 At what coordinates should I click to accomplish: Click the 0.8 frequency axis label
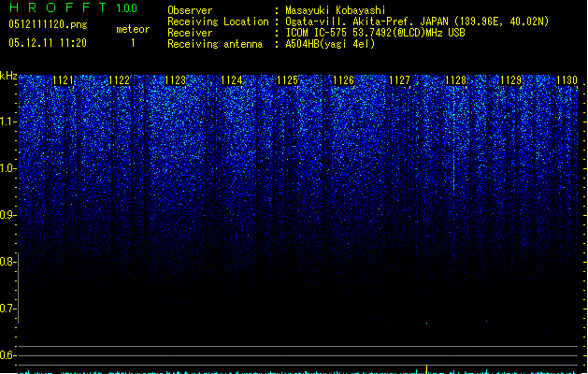pos(7,262)
